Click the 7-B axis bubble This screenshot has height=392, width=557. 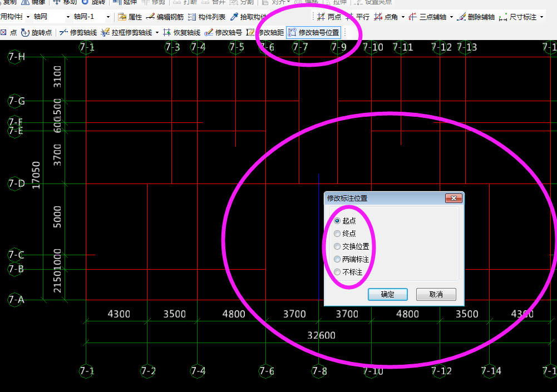click(x=16, y=269)
